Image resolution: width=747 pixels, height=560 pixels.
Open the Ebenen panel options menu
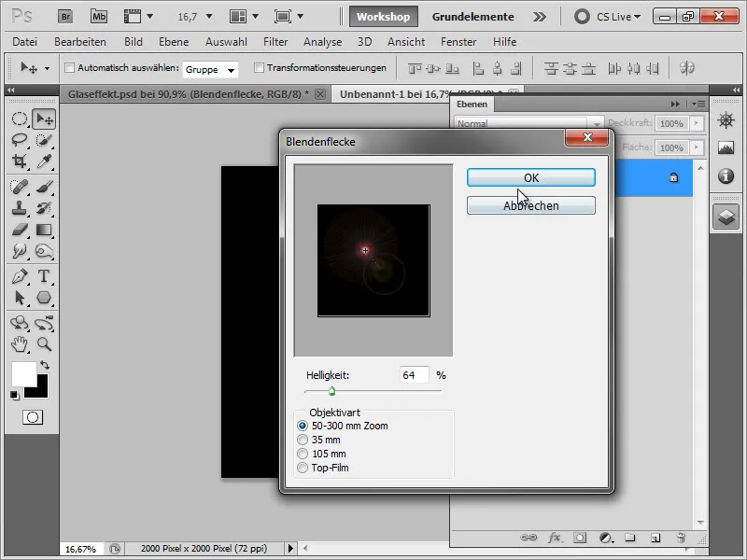tap(699, 104)
